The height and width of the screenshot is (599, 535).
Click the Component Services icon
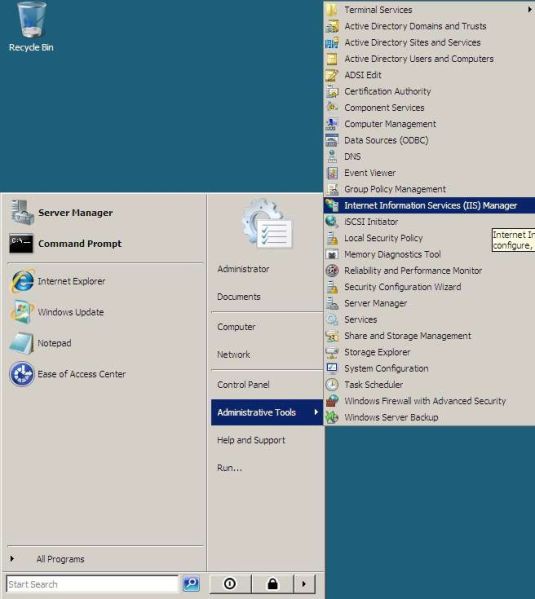coord(332,108)
